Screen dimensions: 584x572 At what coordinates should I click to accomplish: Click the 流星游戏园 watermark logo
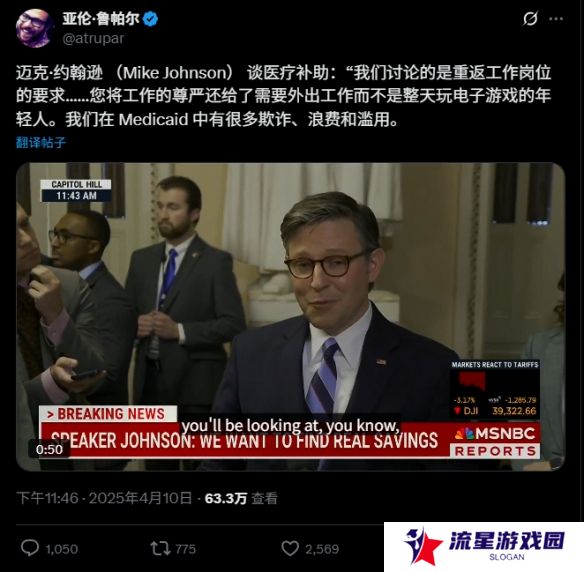click(484, 547)
